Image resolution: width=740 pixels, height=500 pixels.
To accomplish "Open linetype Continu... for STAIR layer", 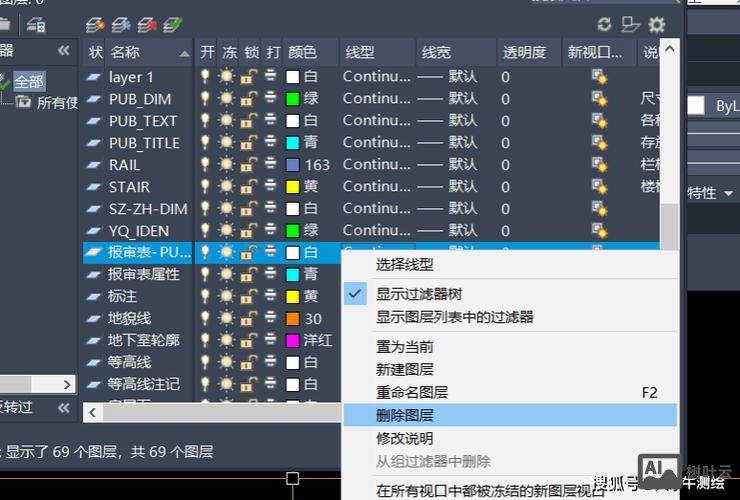I will (x=377, y=186).
